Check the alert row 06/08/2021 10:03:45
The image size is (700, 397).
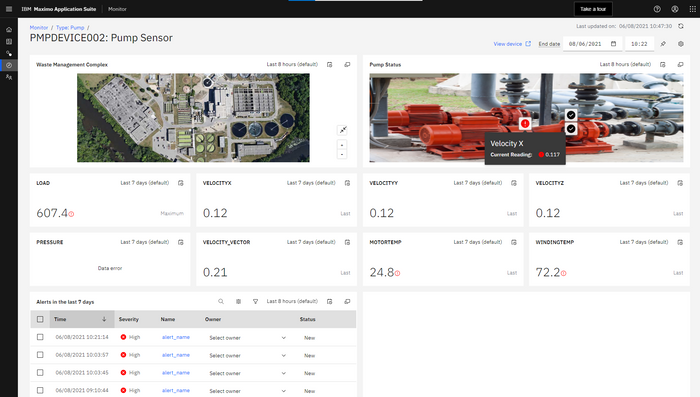(40, 372)
